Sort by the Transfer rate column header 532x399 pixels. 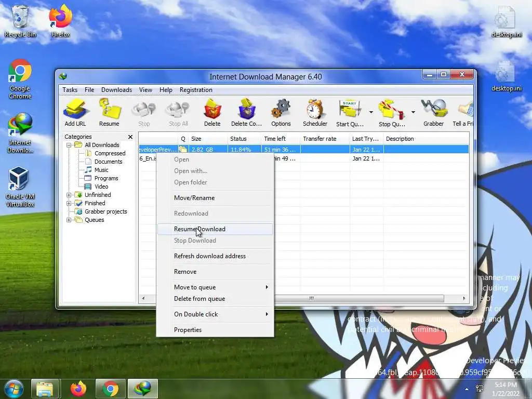(325, 139)
